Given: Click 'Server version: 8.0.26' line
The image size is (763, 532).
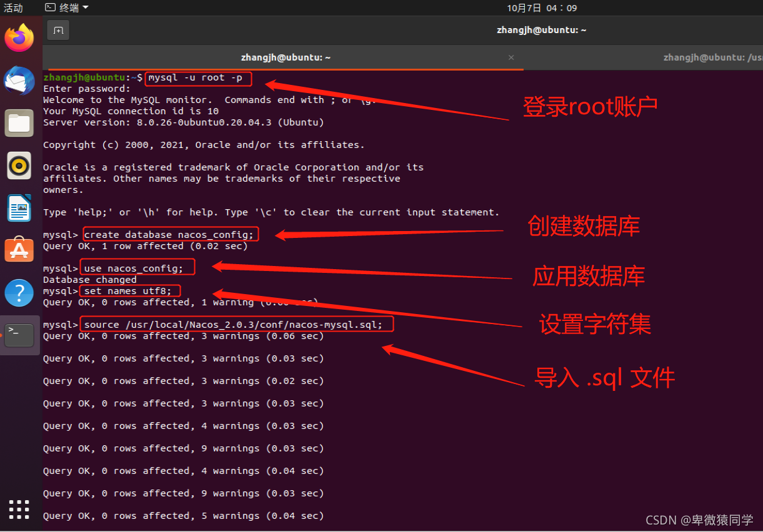Looking at the screenshot, I should click(184, 122).
